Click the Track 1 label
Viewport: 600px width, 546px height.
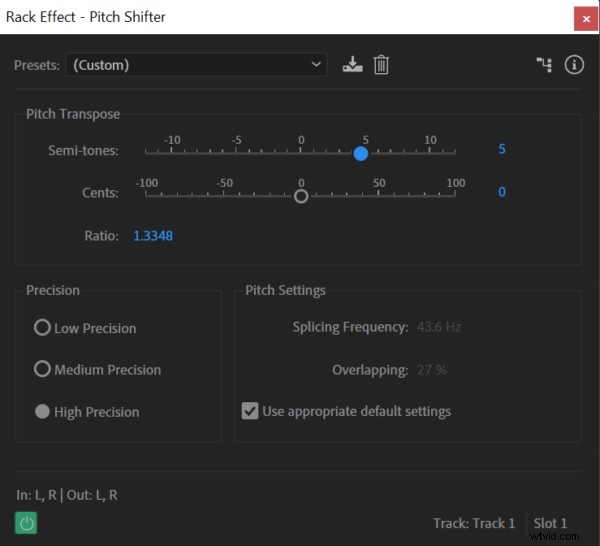[x=474, y=523]
